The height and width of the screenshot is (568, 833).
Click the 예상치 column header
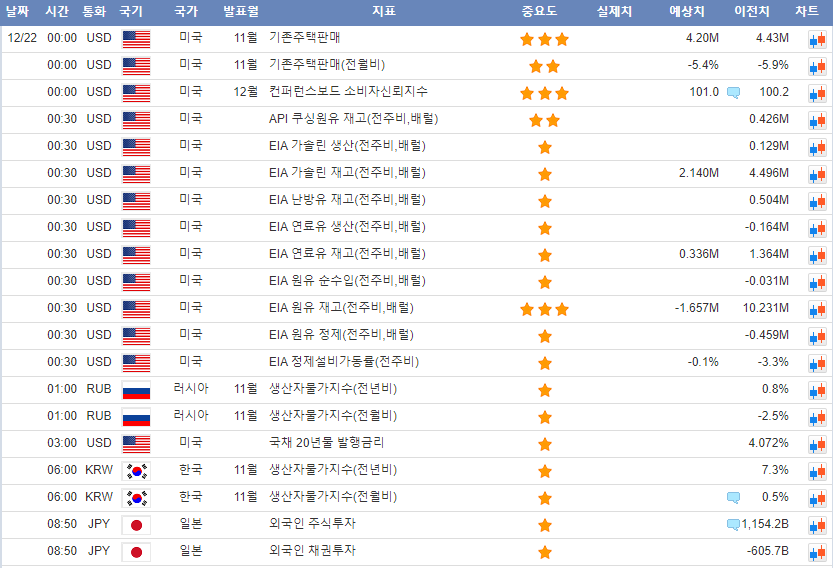[x=686, y=12]
